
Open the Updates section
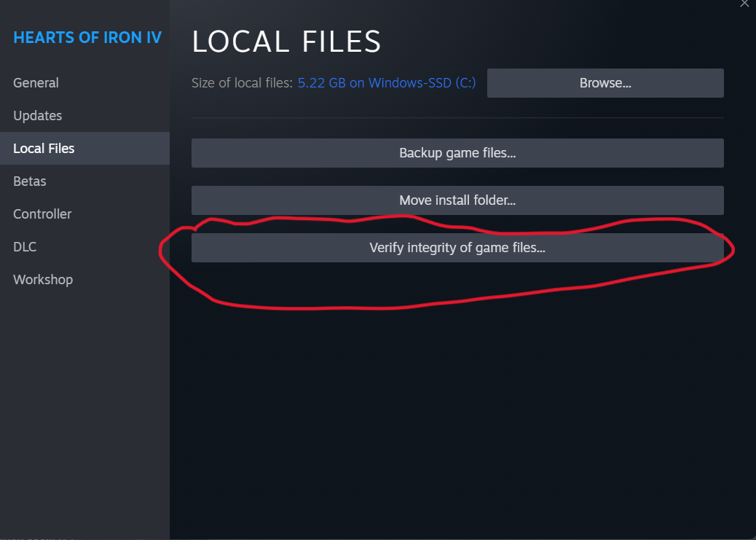[x=37, y=115]
